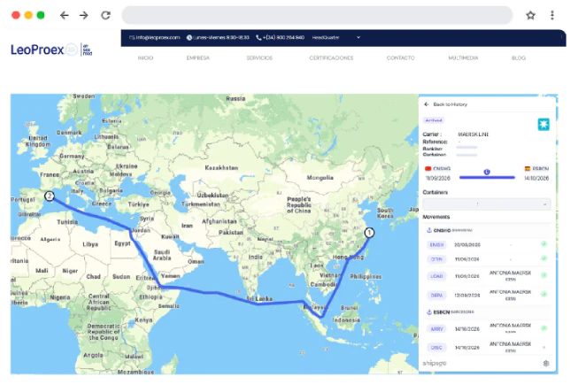Go forward with the browser forward arrow
The height and width of the screenshot is (392, 570).
click(84, 15)
